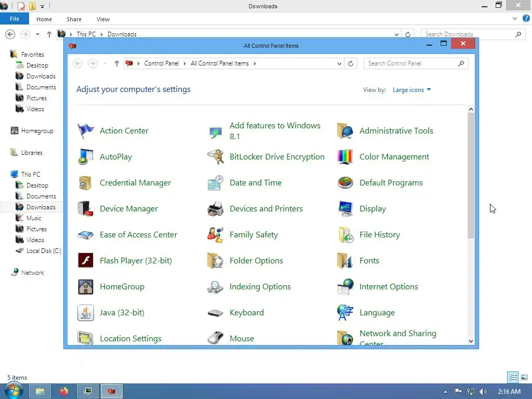
Task: Click the network tray icon
Action: (x=471, y=392)
